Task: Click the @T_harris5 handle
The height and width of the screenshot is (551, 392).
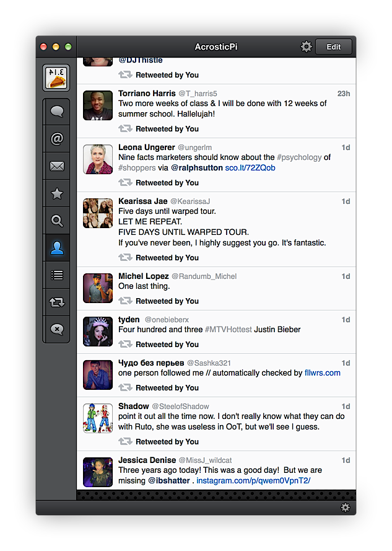Action: coord(198,94)
